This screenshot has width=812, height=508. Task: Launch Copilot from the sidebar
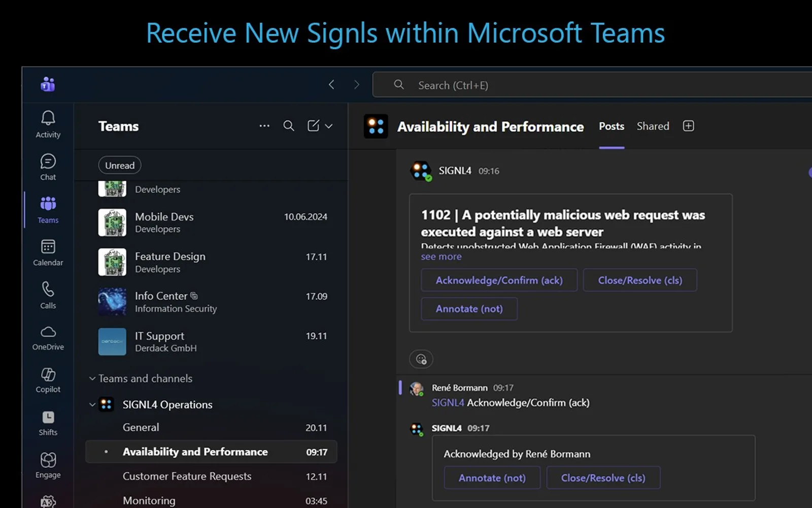[48, 381]
